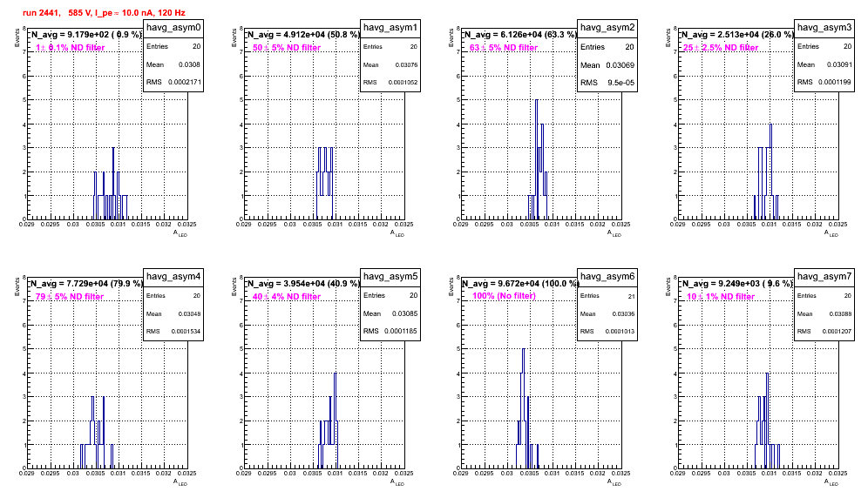The width and height of the screenshot is (868, 498).
Task: Select the havg_asym0 stats box title
Action: tap(173, 28)
